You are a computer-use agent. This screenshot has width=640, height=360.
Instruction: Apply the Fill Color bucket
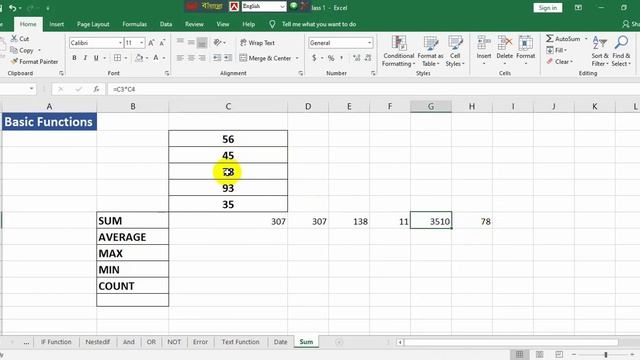(x=139, y=58)
